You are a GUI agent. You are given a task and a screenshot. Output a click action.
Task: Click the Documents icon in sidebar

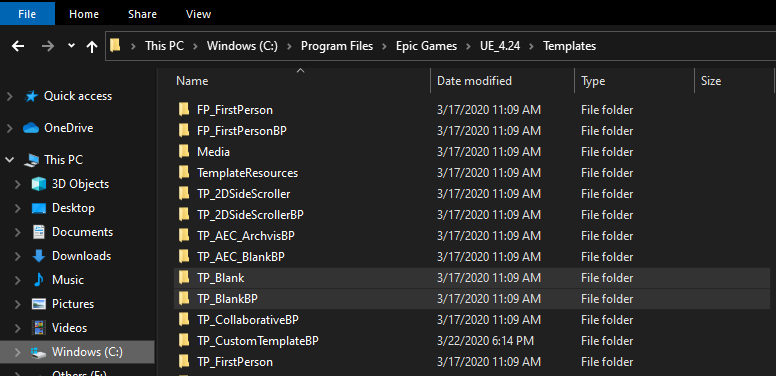(x=39, y=232)
